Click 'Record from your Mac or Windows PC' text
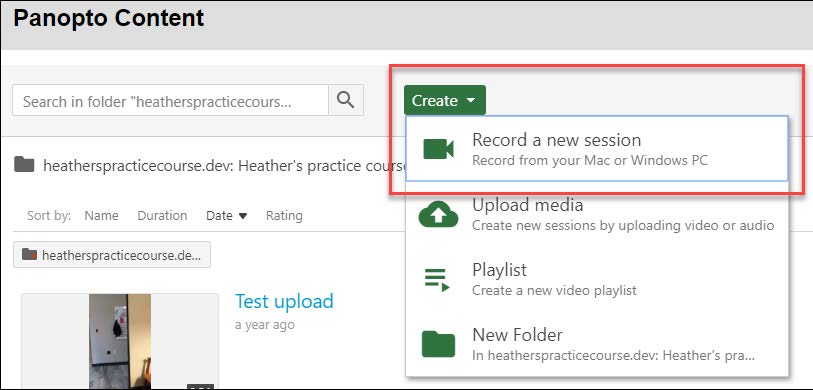 click(590, 161)
